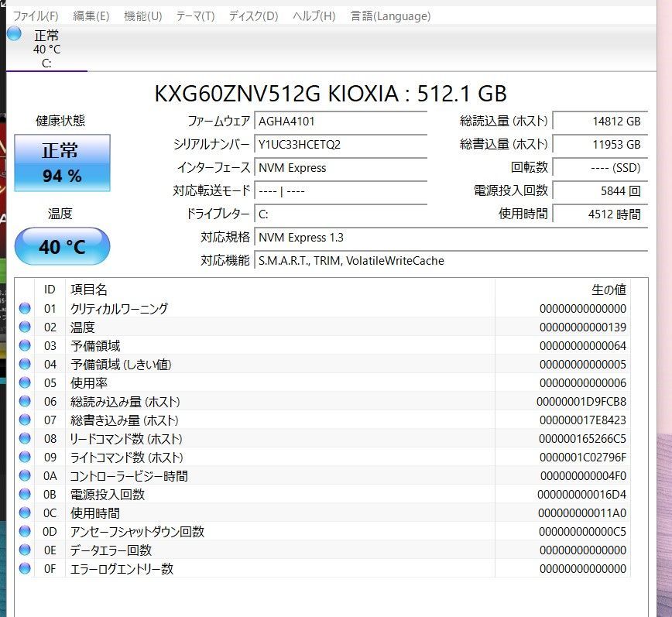672x617 pixels.
Task: Click raw value 000000017E8423
Action: click(x=583, y=420)
